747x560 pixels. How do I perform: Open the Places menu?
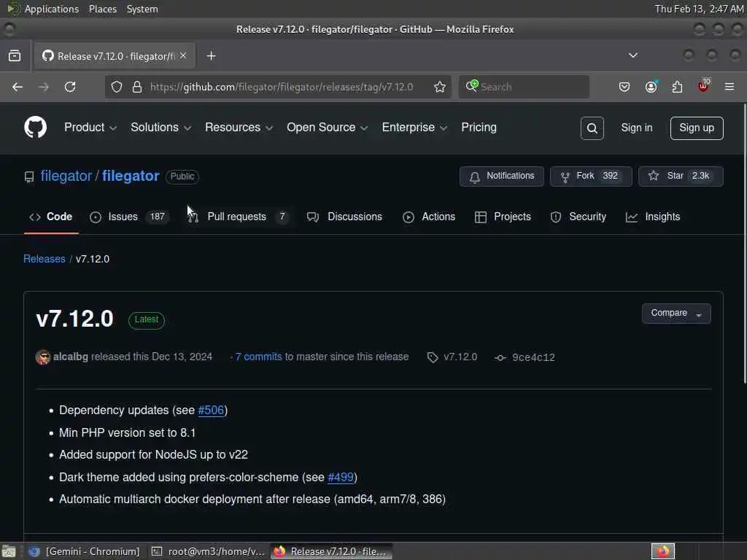click(102, 9)
